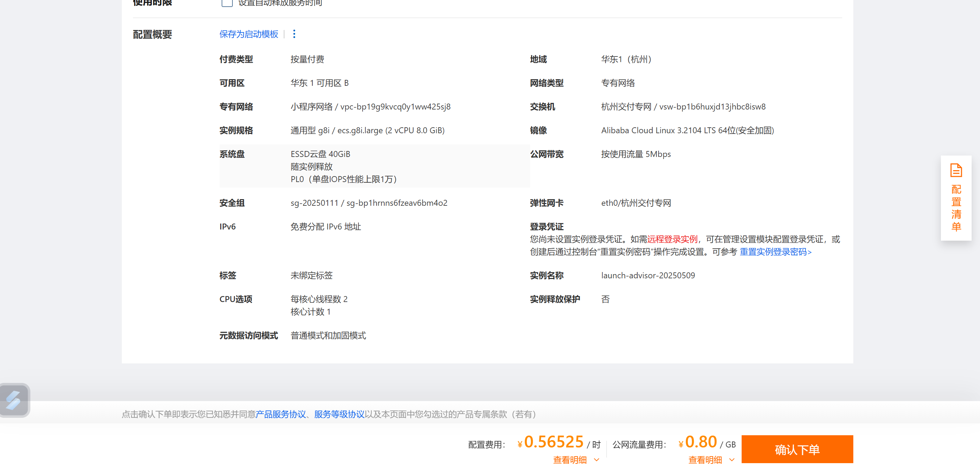The height and width of the screenshot is (475, 980).
Task: Click the floating assistant icon at bottom-left
Action: coord(14,400)
